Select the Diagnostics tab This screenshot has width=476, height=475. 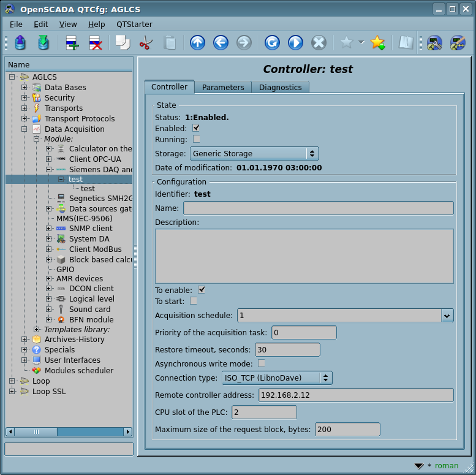click(x=280, y=88)
